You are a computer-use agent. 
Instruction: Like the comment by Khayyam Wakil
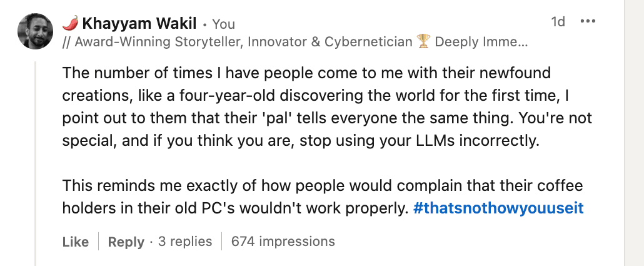pyautogui.click(x=76, y=242)
